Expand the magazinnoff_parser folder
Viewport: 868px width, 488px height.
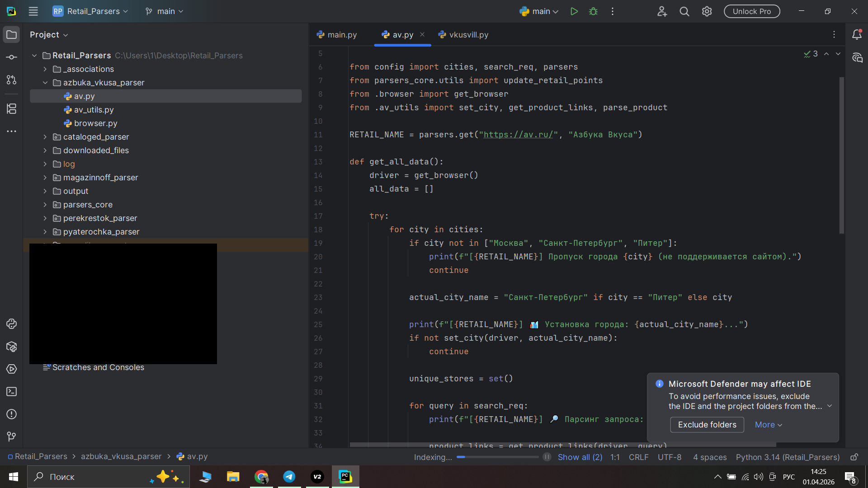coord(45,178)
